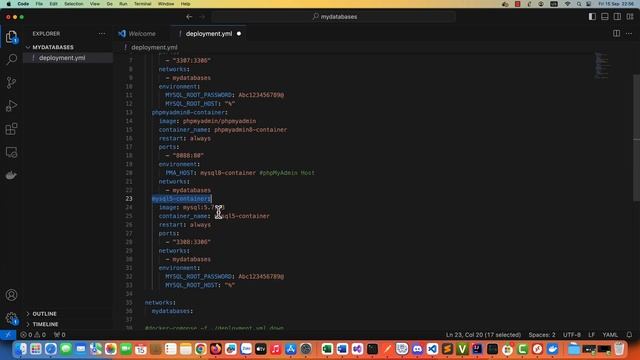Viewport: 640px width, 360px height.
Task: Click "3308:3306" port on line 28
Action: coord(191,242)
